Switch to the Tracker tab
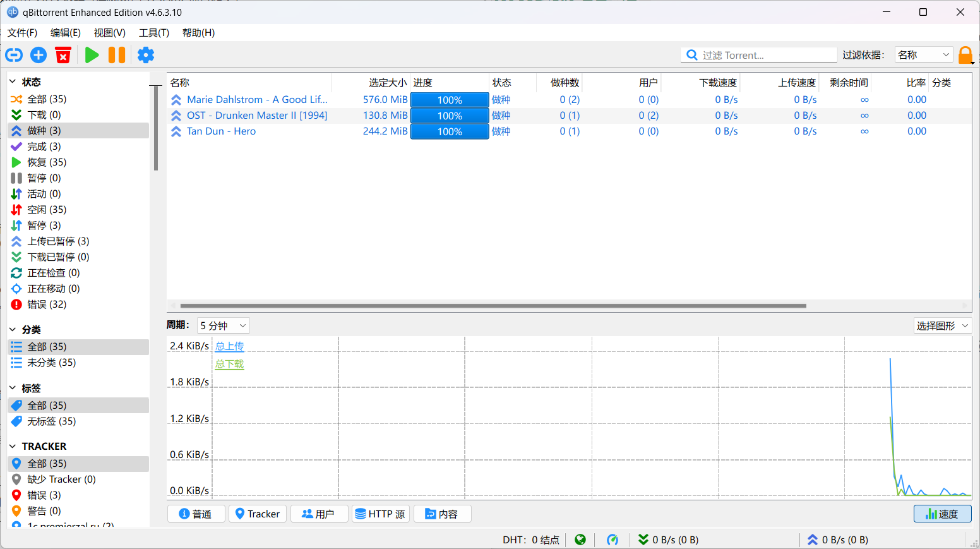The height and width of the screenshot is (549, 980). pyautogui.click(x=258, y=514)
